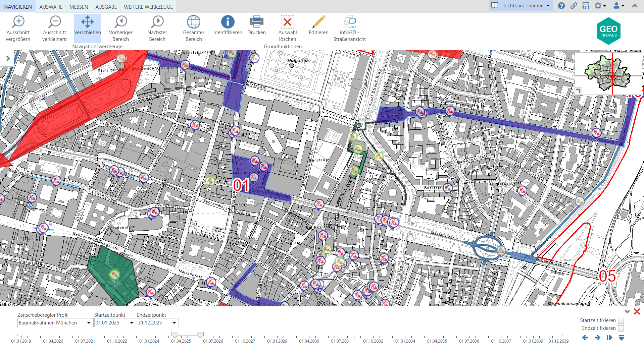Close the time slider panel with red X
Screen dimensions: 644x362
(637, 311)
